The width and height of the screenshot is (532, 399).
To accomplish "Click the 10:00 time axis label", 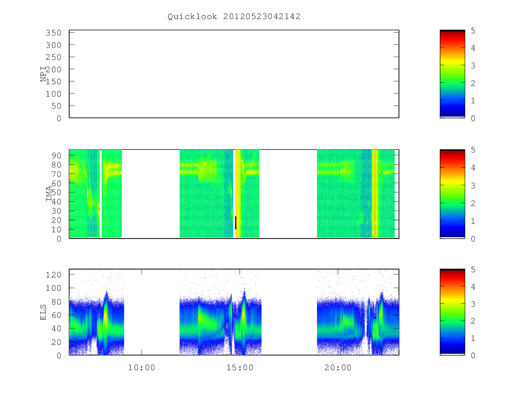I will point(141,368).
